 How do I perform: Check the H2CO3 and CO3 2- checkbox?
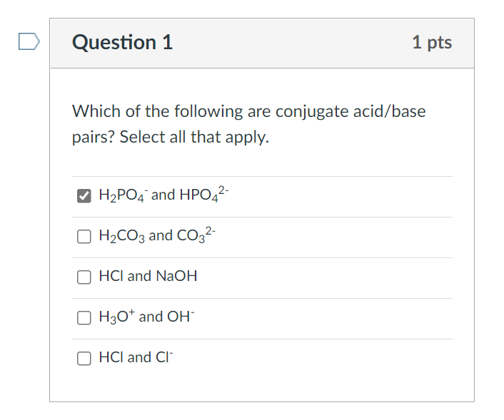[84, 236]
